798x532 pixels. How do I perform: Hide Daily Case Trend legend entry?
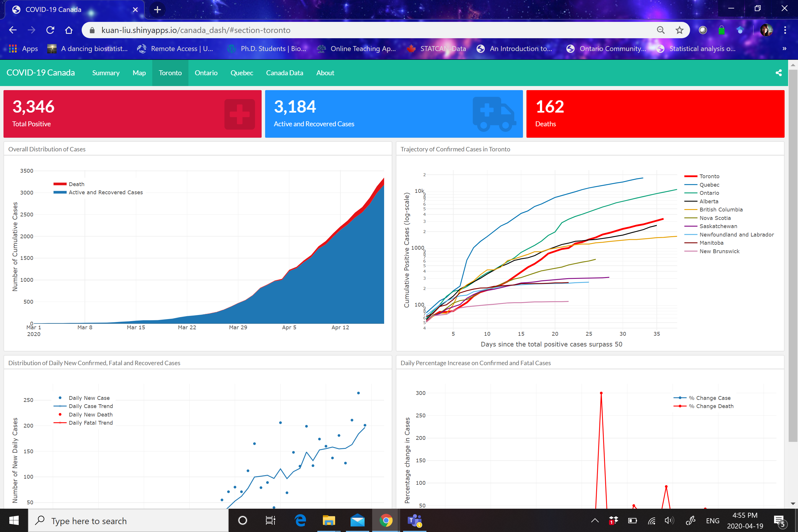coord(91,406)
